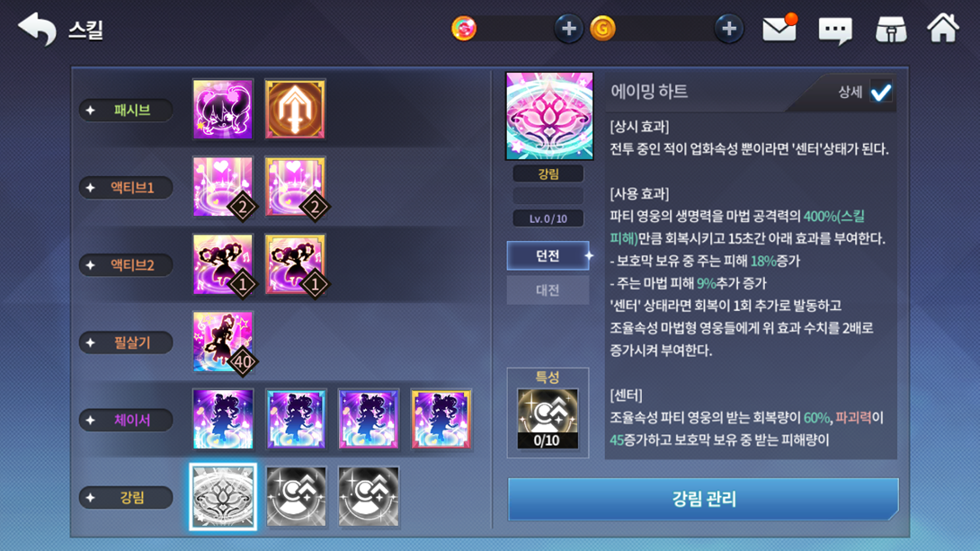980x551 pixels.
Task: Go back using the return arrow
Action: tap(37, 29)
